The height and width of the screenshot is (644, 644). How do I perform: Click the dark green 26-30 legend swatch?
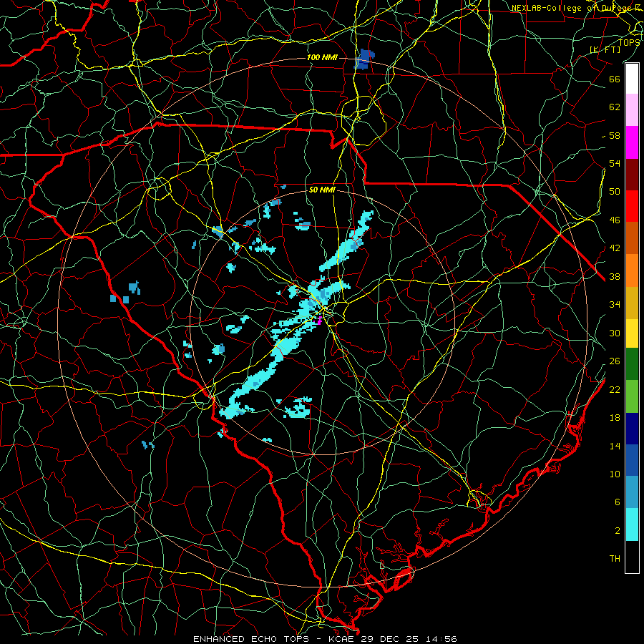pyautogui.click(x=632, y=364)
